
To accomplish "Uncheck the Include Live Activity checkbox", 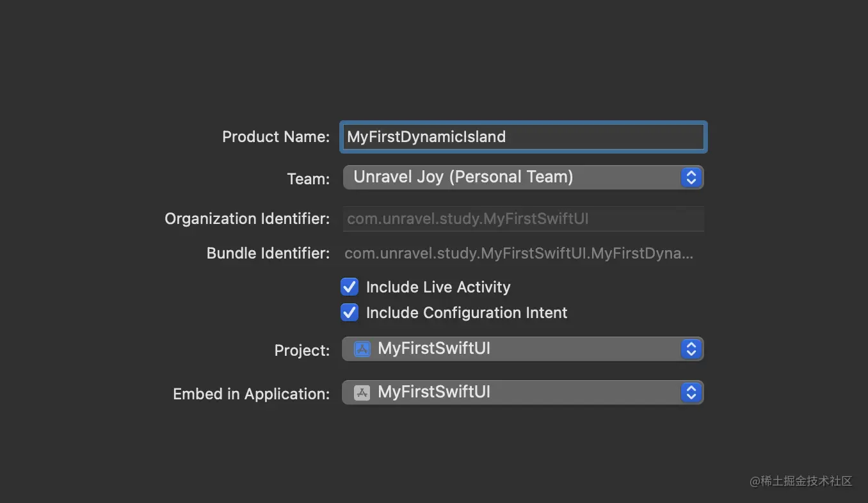I will (x=350, y=287).
